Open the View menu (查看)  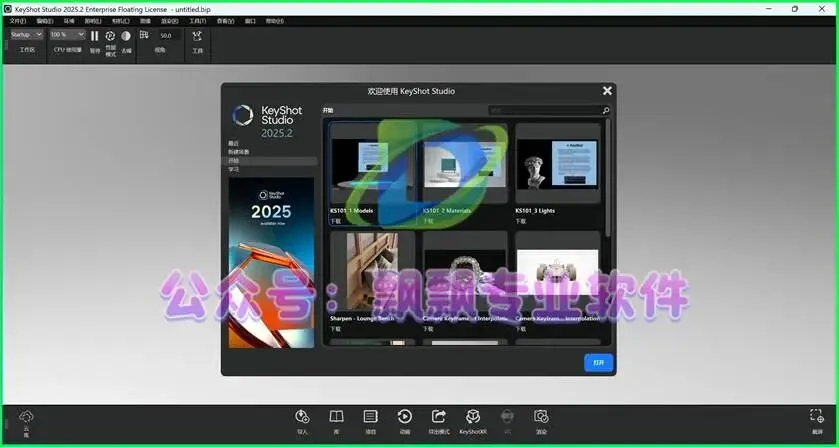(225, 21)
